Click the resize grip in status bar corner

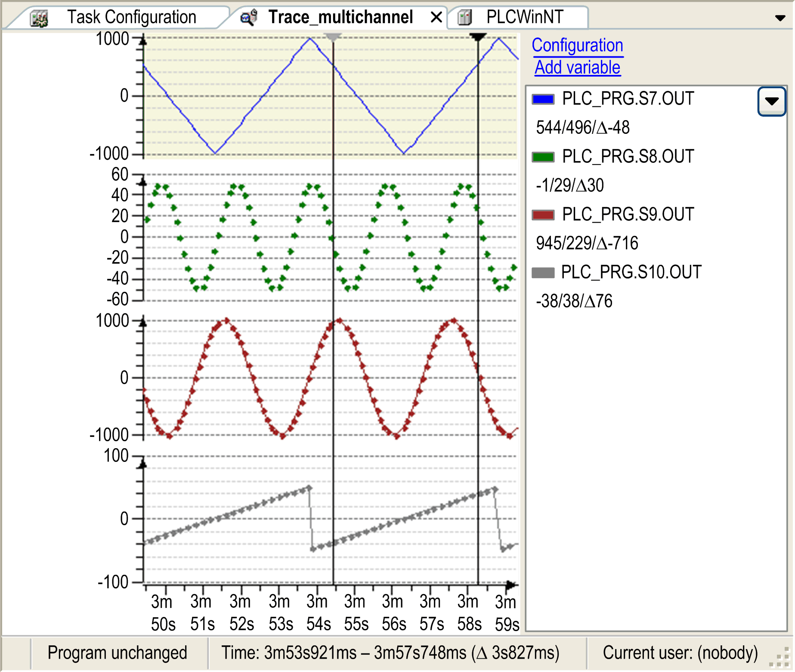tap(782, 659)
